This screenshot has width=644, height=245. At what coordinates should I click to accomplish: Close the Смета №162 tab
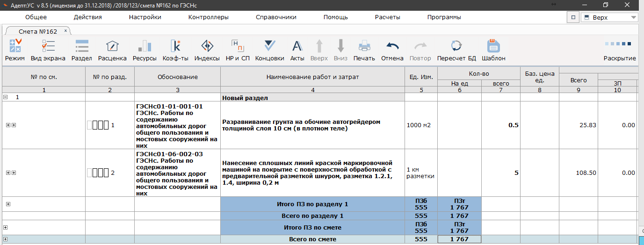click(65, 30)
